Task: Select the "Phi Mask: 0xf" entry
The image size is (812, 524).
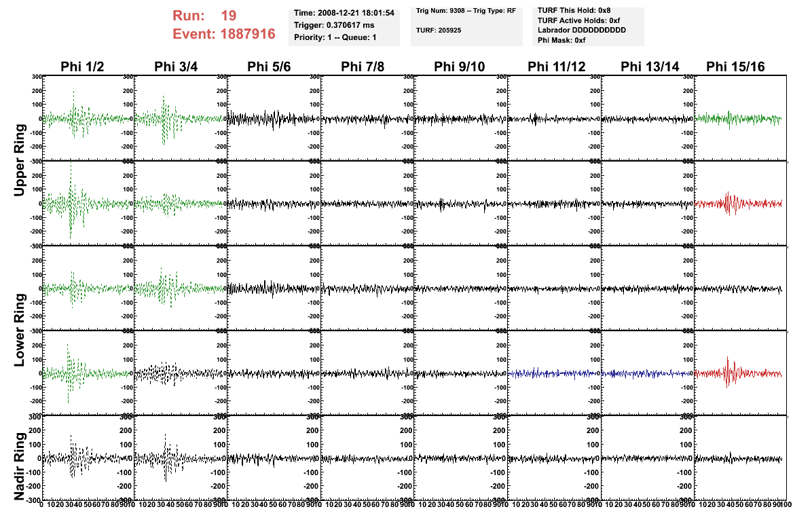Action: coord(561,40)
